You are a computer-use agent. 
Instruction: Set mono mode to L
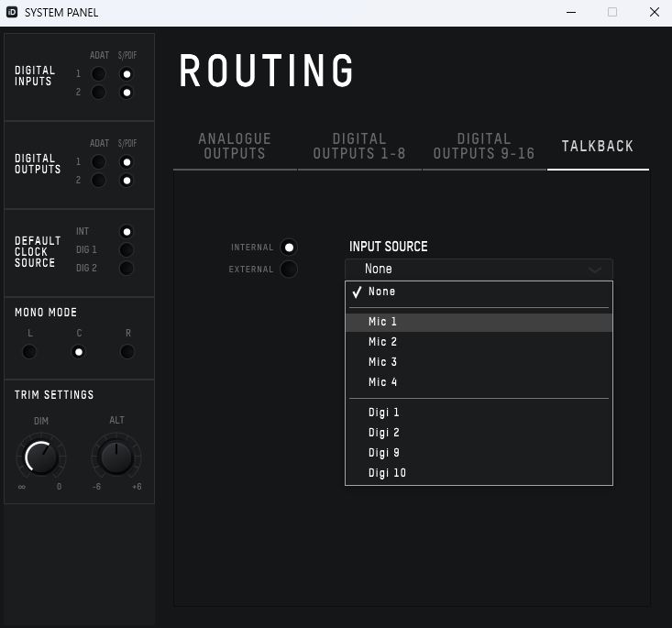(x=29, y=351)
